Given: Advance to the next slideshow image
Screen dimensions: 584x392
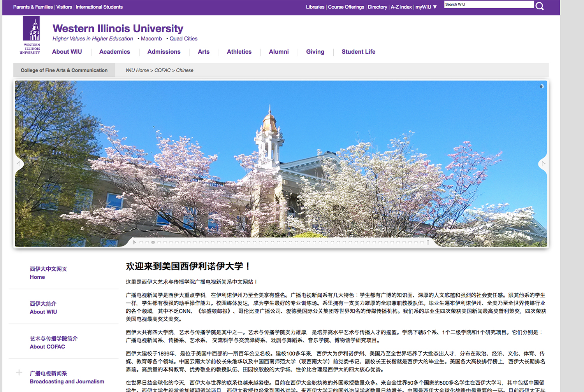Looking at the screenshot, I should coord(543,164).
